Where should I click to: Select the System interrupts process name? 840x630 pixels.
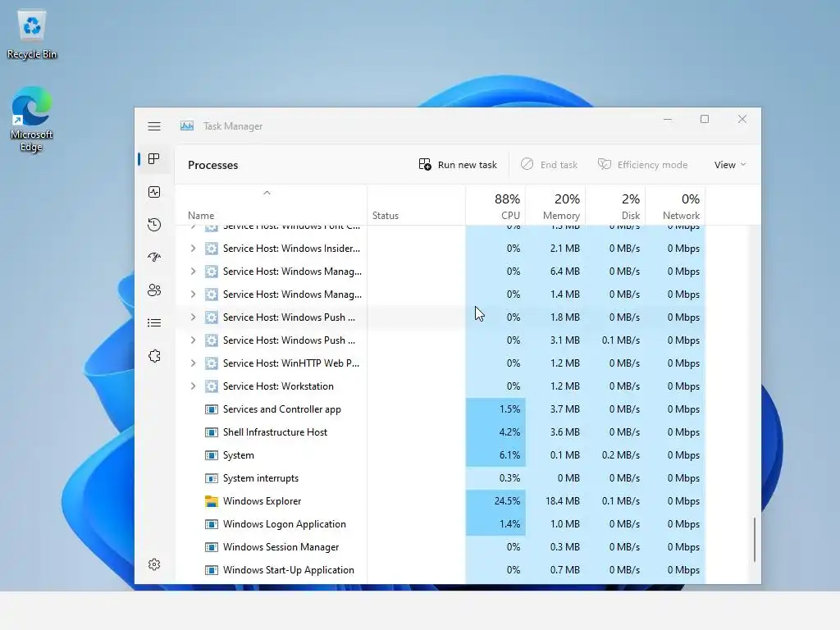(x=261, y=478)
